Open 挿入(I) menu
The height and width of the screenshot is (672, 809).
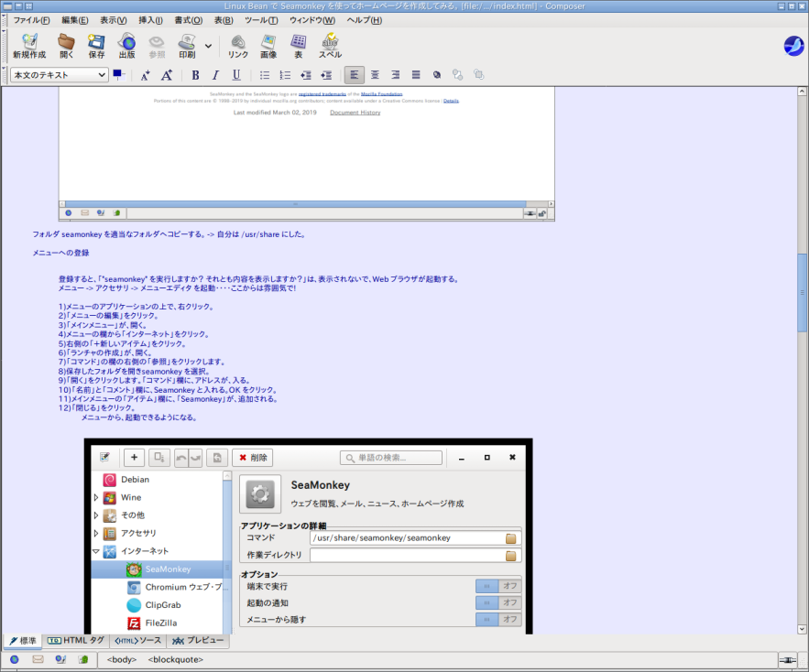tap(150, 20)
